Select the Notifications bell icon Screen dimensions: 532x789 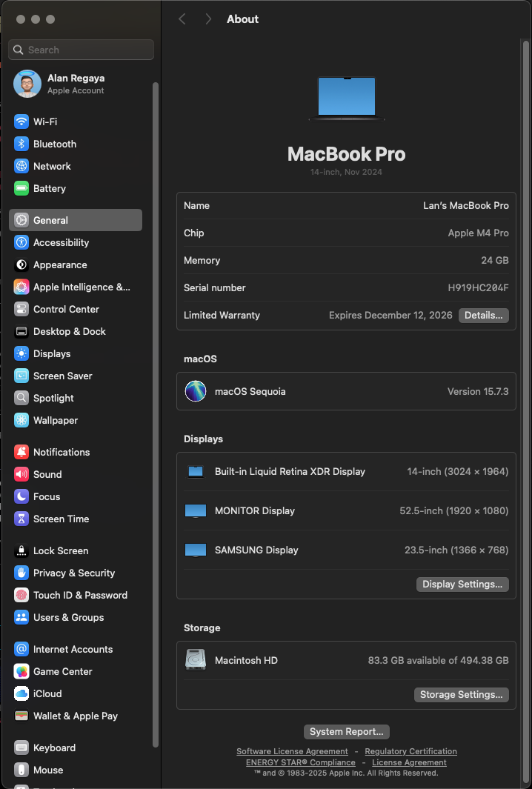coord(21,452)
